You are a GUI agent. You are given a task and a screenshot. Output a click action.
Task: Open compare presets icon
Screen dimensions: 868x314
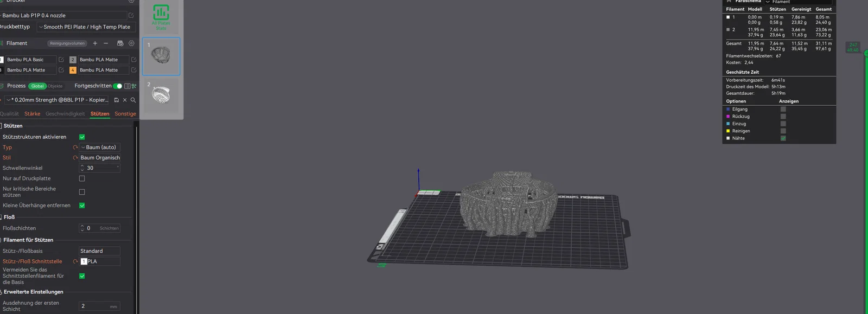click(134, 86)
